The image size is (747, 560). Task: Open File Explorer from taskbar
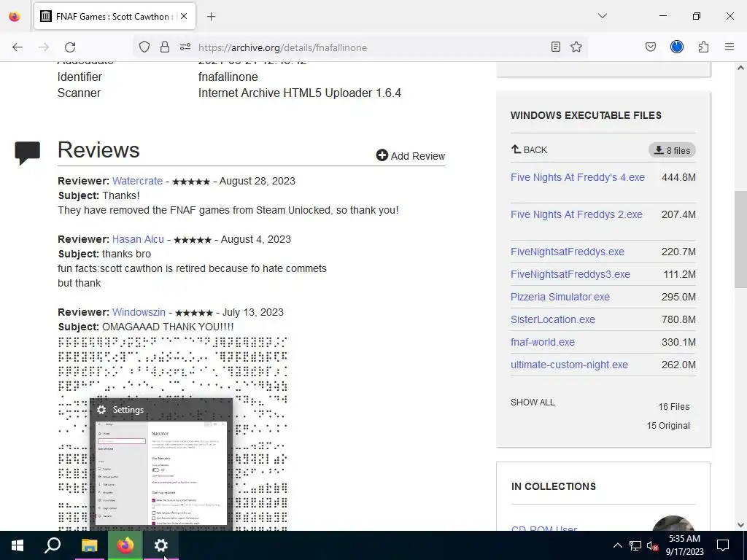pos(89,545)
